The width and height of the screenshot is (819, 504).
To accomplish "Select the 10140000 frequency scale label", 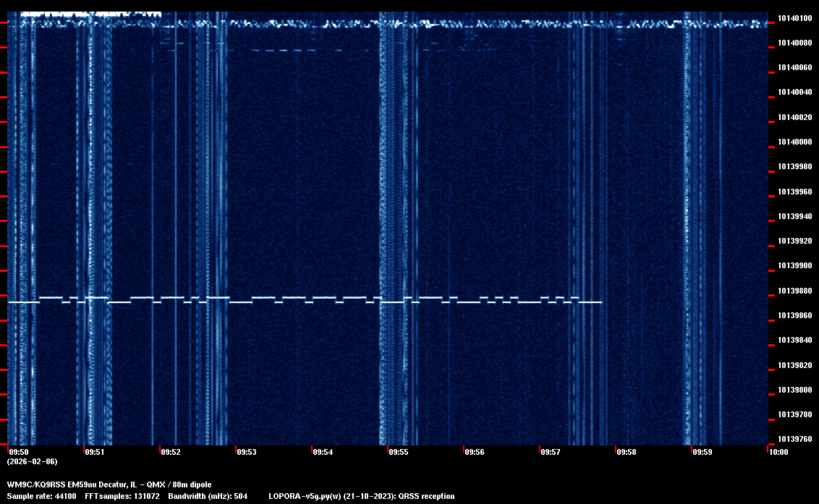I will pyautogui.click(x=794, y=142).
